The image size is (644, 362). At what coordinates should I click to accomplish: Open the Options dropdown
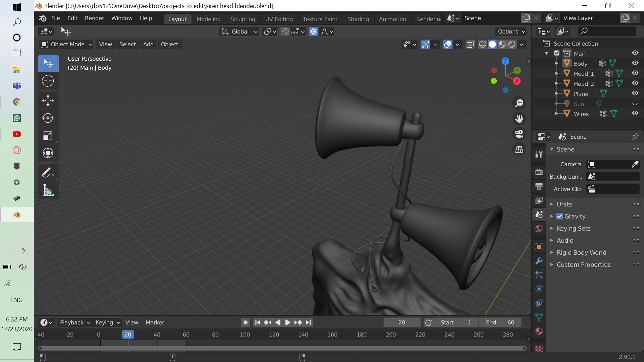pos(511,32)
